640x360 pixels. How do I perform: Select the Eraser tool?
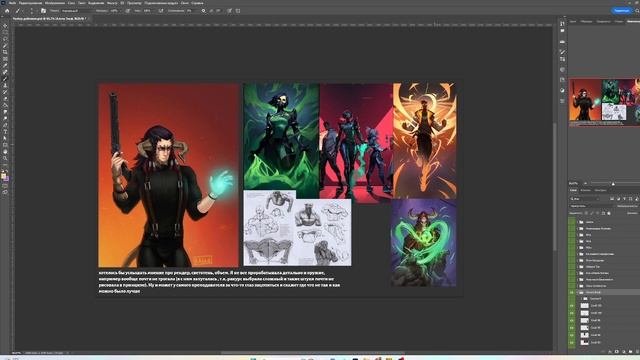[x=5, y=98]
